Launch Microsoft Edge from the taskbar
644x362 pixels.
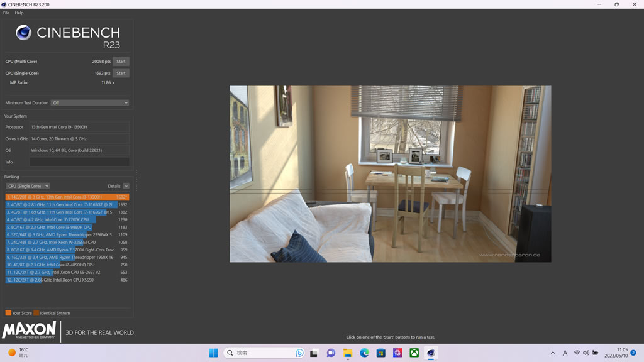click(364, 353)
